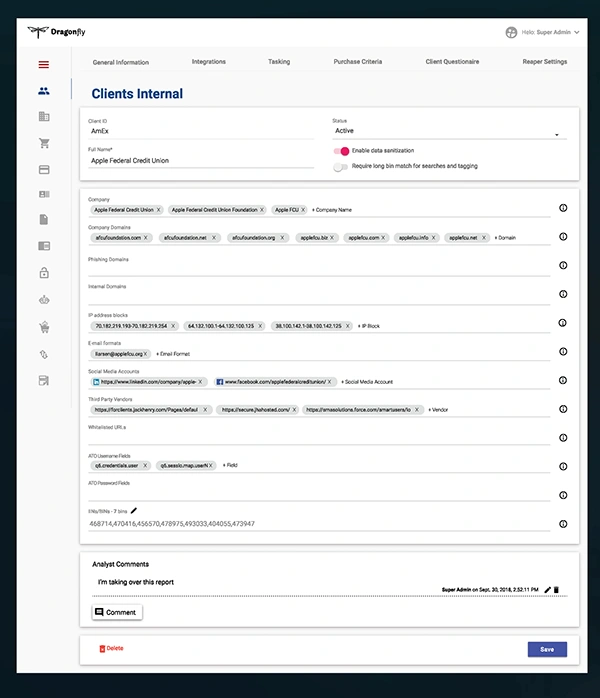Click the ATO Password Fields empty field
Image resolution: width=600 pixels, height=698 pixels.
[x=319, y=494]
